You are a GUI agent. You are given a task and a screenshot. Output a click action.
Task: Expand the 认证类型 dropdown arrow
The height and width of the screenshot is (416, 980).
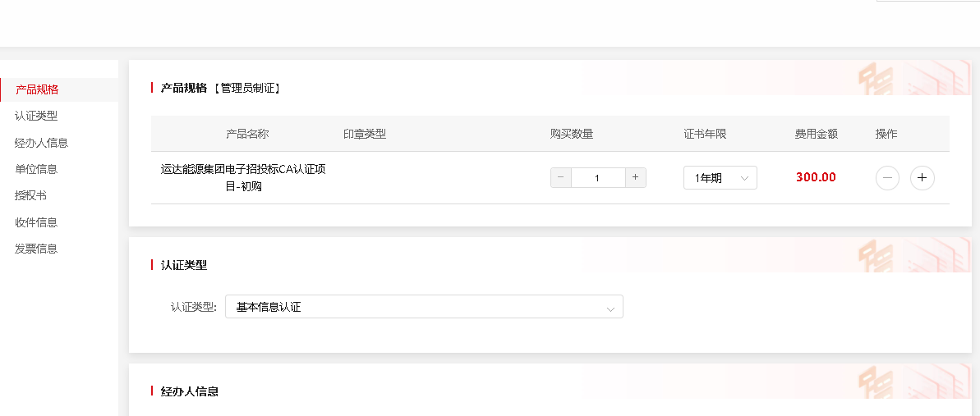click(x=610, y=308)
